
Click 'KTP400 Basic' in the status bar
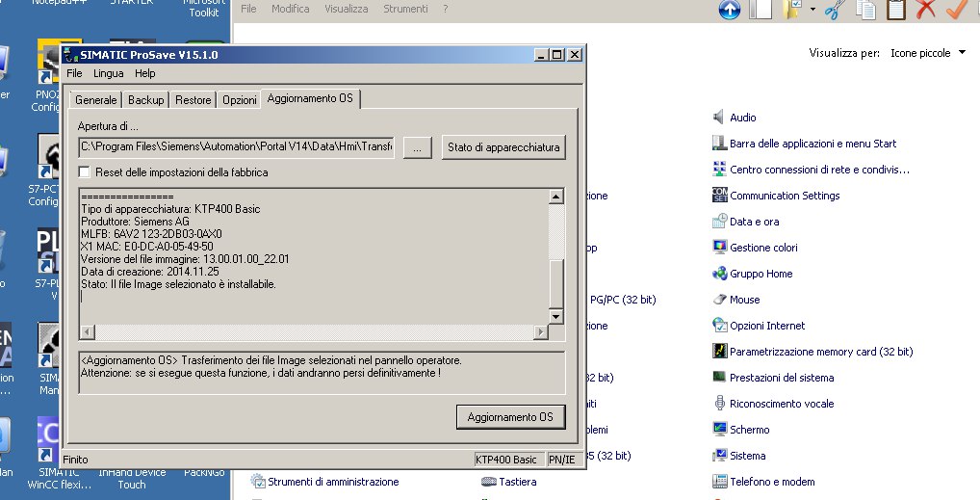tap(505, 460)
